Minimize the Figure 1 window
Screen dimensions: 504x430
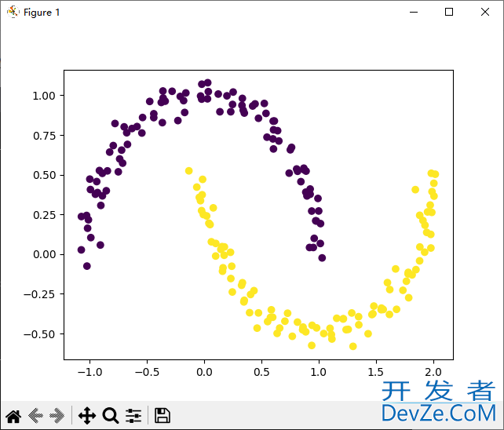pos(413,12)
